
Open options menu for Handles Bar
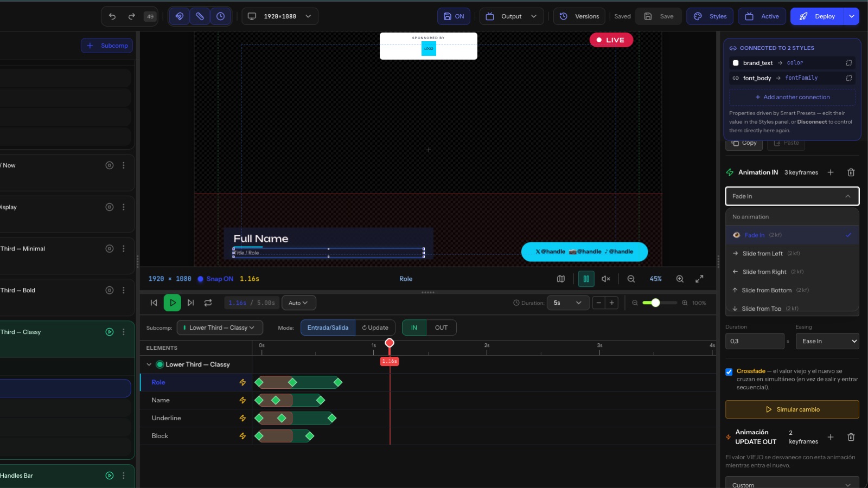tap(124, 476)
